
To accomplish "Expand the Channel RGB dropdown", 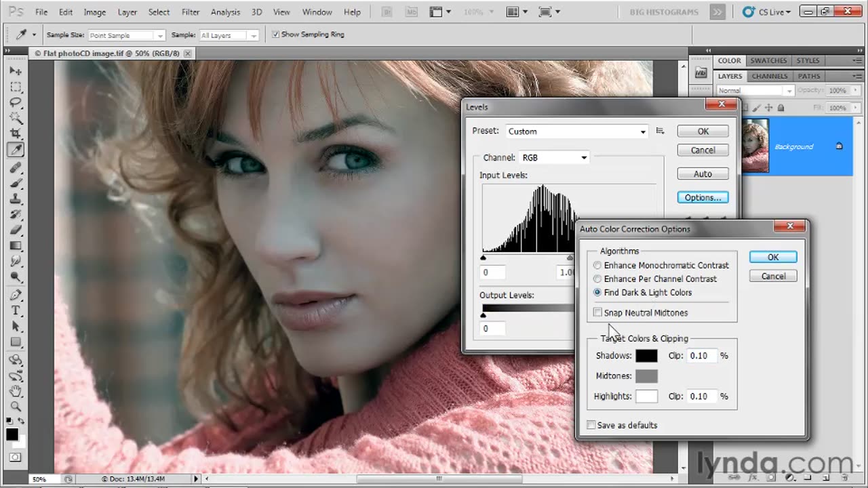I will [553, 158].
